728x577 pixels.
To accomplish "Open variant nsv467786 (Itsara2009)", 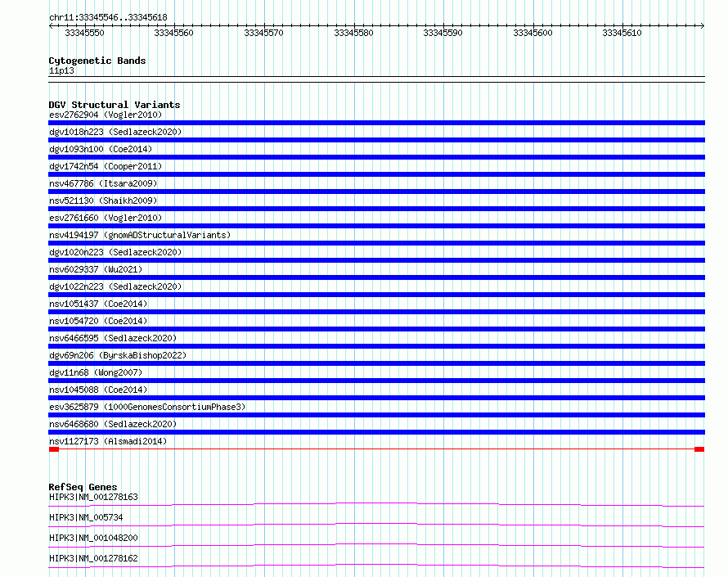I will click(103, 183).
